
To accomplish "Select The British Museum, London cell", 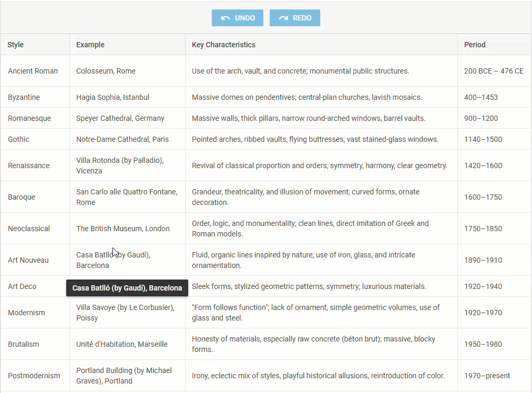I will pos(123,229).
